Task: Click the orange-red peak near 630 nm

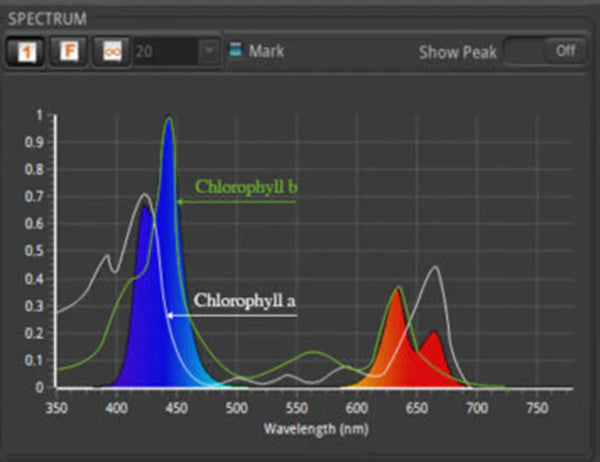Action: [x=396, y=300]
